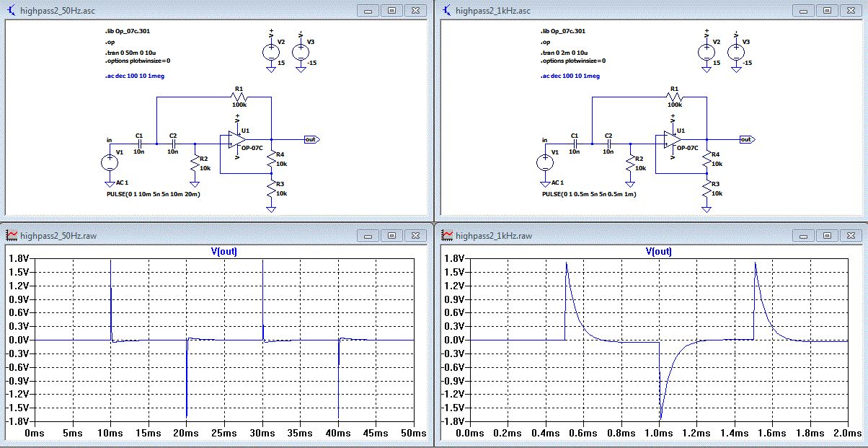Click the V3 -15V supply in the 1kHz schematic
The width and height of the screenshot is (868, 448).
click(x=735, y=52)
